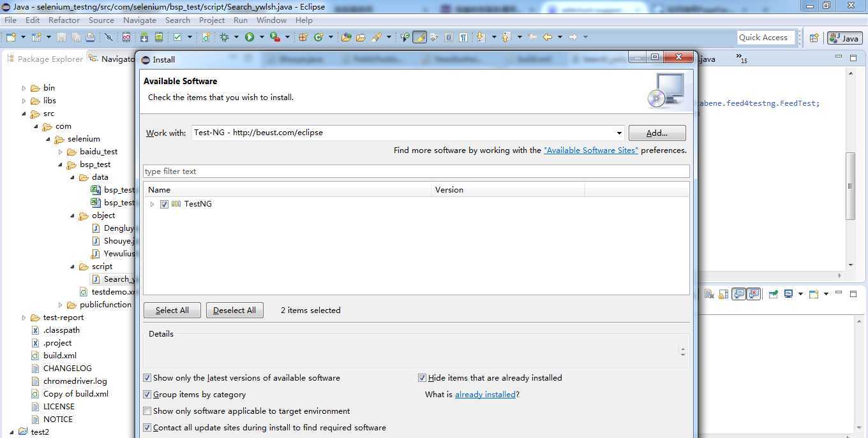
Task: Open the Run button dropdown arrow
Action: 262,37
